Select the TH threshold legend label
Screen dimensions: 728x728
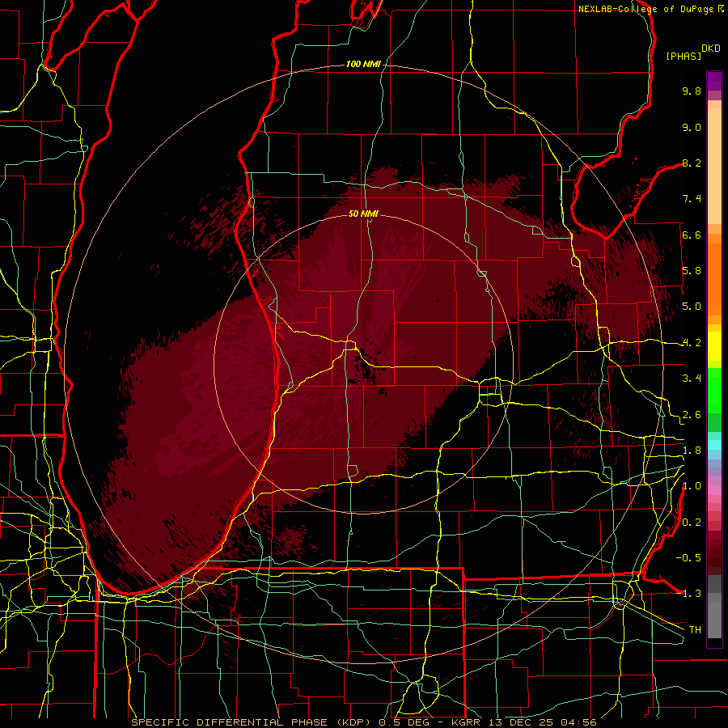pyautogui.click(x=695, y=630)
